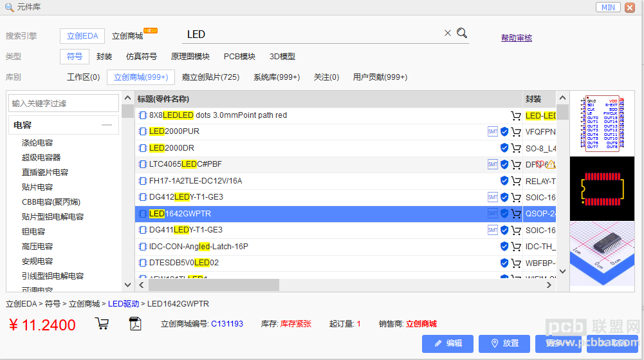Add the LED1642GWPTR price item to cart
The height and width of the screenshot is (360, 644).
(x=102, y=324)
